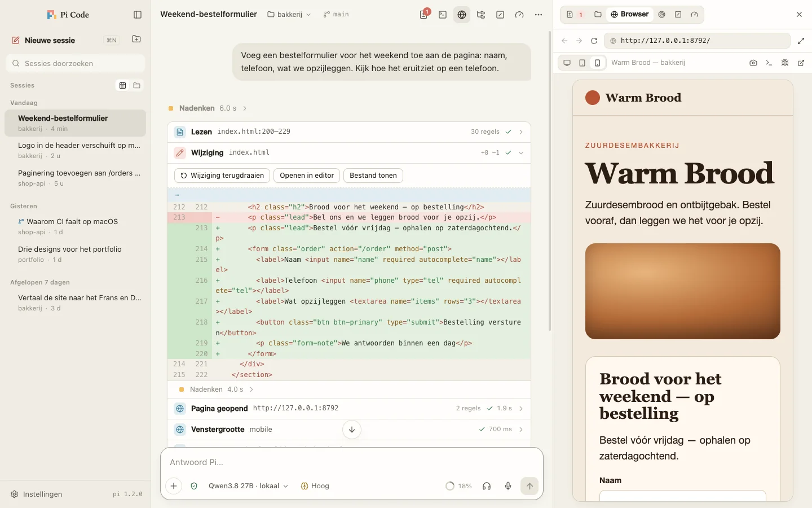Open session Vertaal de site naar het Frans
Screen dimensions: 812x508
pos(75,303)
